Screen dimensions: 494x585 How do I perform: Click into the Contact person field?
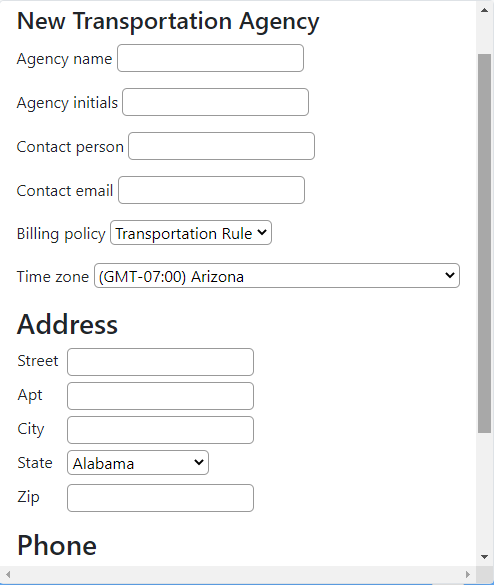point(221,146)
